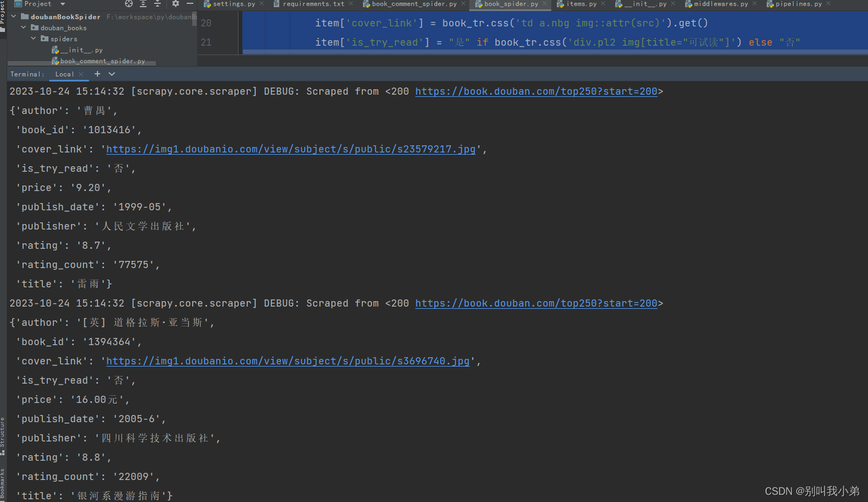The width and height of the screenshot is (868, 502).
Task: Click the rating '8.7' output line
Action: [63, 245]
